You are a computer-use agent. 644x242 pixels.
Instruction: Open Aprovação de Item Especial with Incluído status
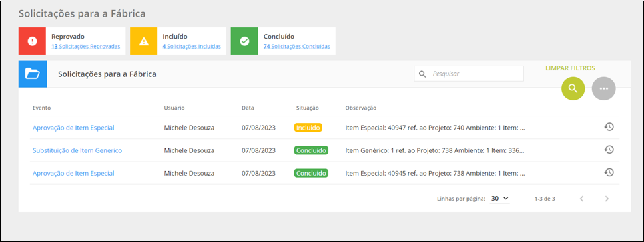coord(73,128)
